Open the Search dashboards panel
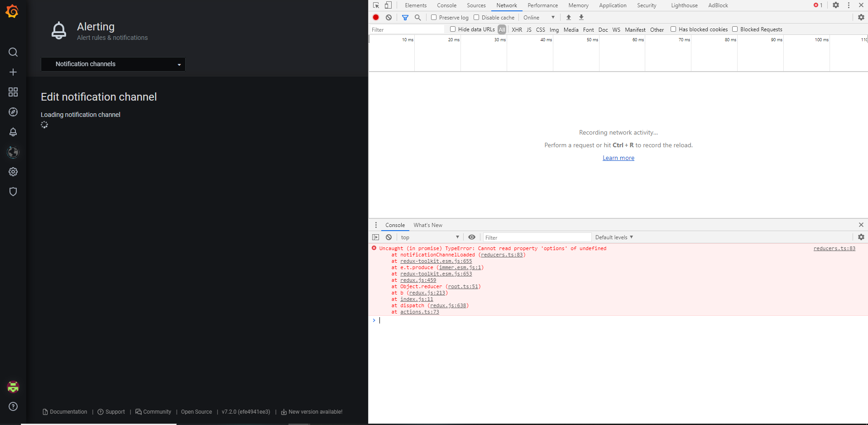The height and width of the screenshot is (425, 868). [x=13, y=52]
